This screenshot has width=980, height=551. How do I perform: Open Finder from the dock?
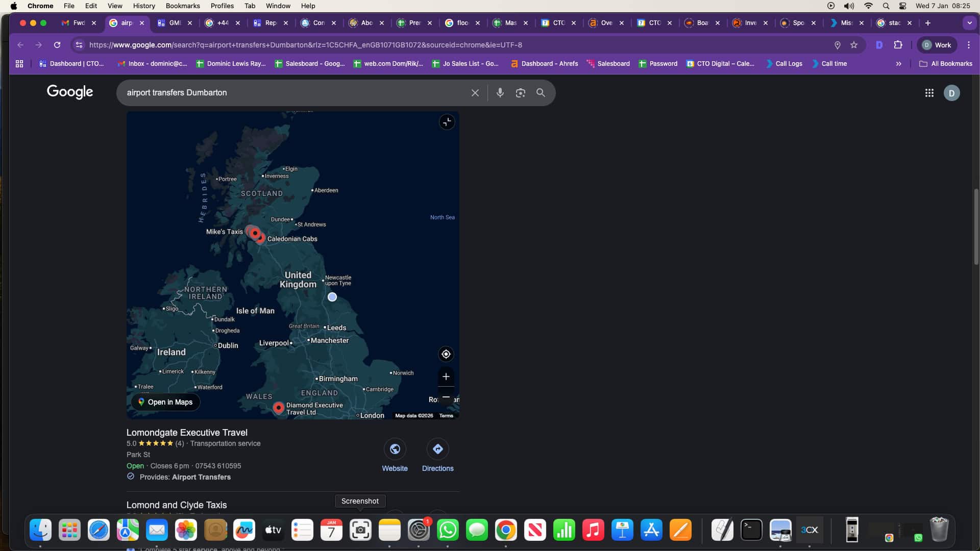(40, 530)
